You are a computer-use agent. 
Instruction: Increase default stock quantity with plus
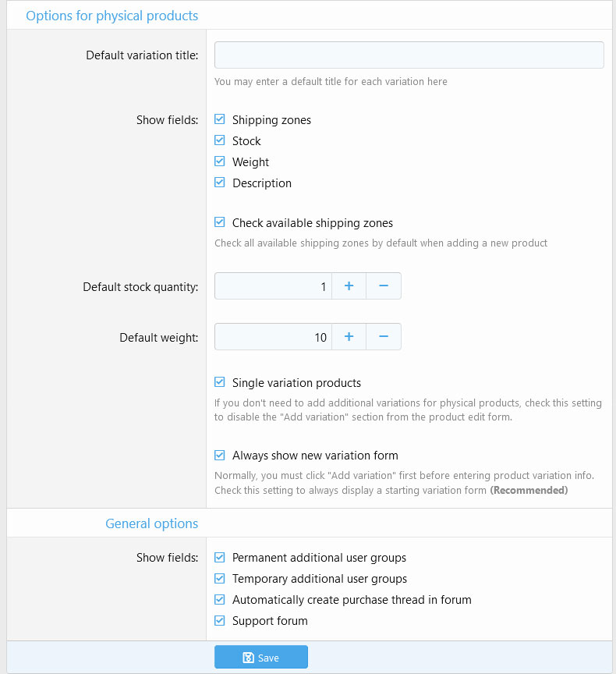pyautogui.click(x=349, y=286)
